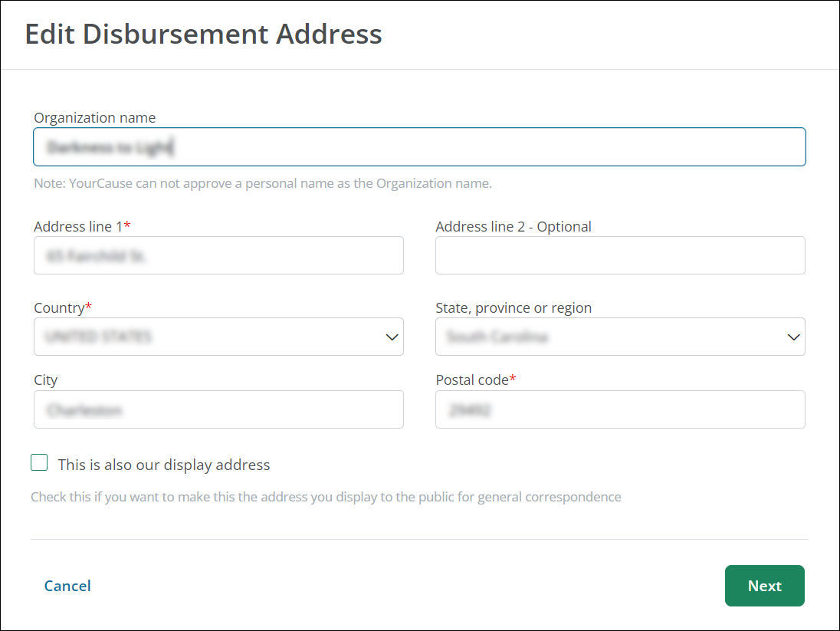840x631 pixels.
Task: Focus the Address line 1 input
Action: [x=218, y=255]
